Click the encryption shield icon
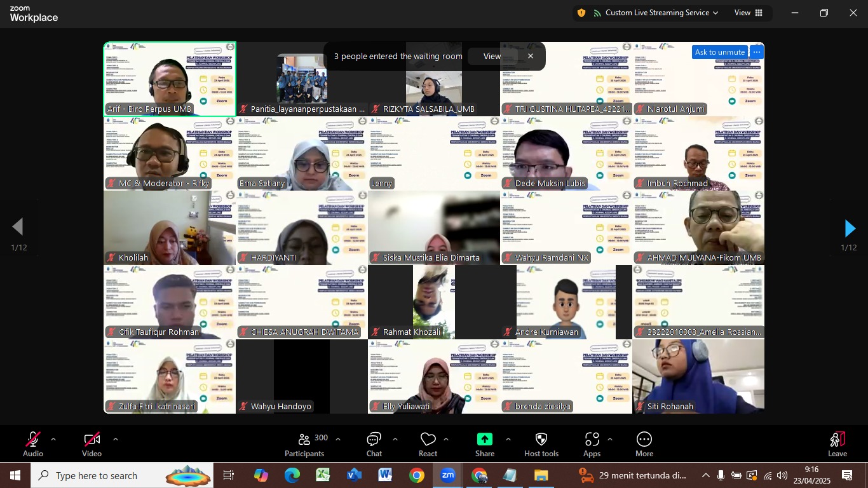The height and width of the screenshot is (488, 868). (581, 13)
